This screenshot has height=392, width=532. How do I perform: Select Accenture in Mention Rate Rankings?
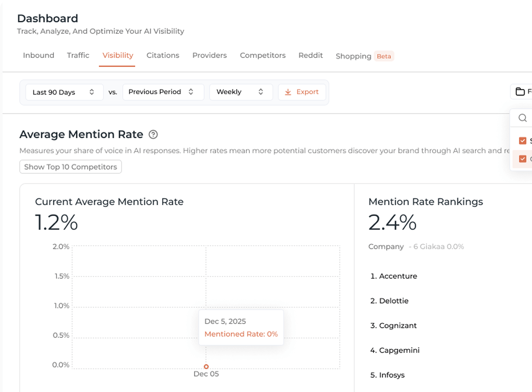[394, 276]
